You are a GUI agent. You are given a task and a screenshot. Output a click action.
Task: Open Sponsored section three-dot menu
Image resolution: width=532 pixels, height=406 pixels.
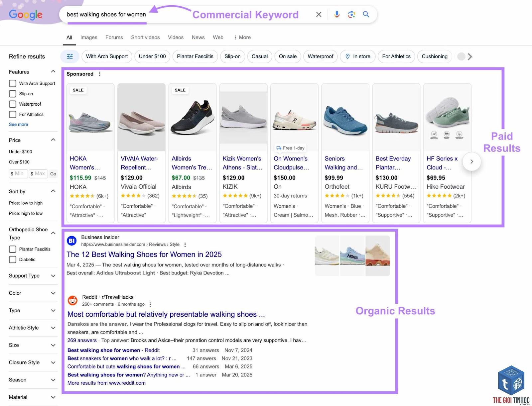click(x=100, y=74)
